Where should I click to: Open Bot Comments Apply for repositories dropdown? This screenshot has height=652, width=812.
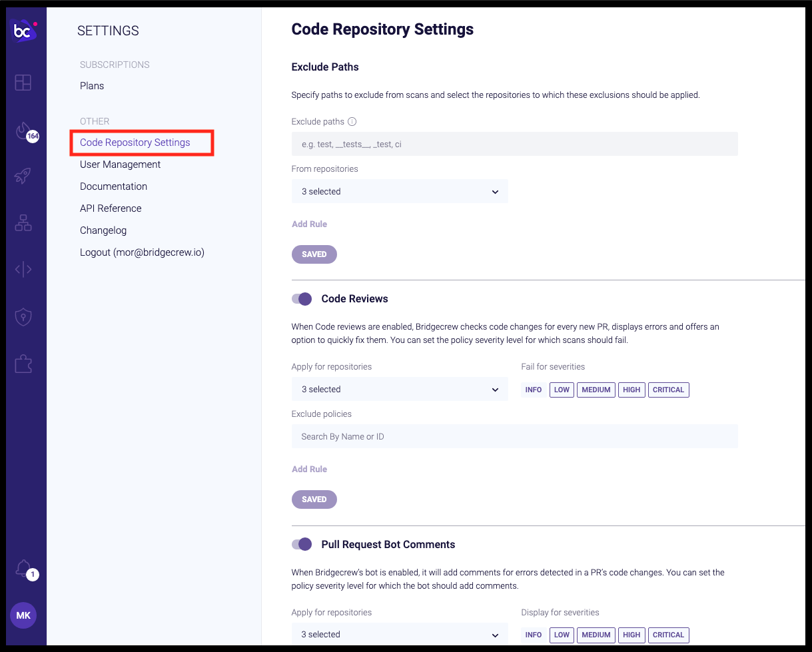click(x=400, y=634)
